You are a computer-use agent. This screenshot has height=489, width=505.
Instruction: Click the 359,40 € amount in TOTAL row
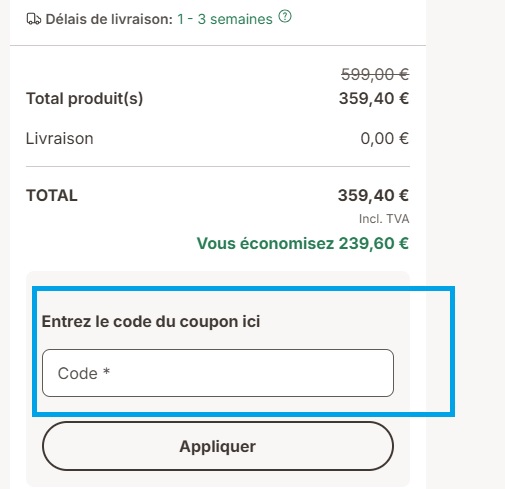373,195
